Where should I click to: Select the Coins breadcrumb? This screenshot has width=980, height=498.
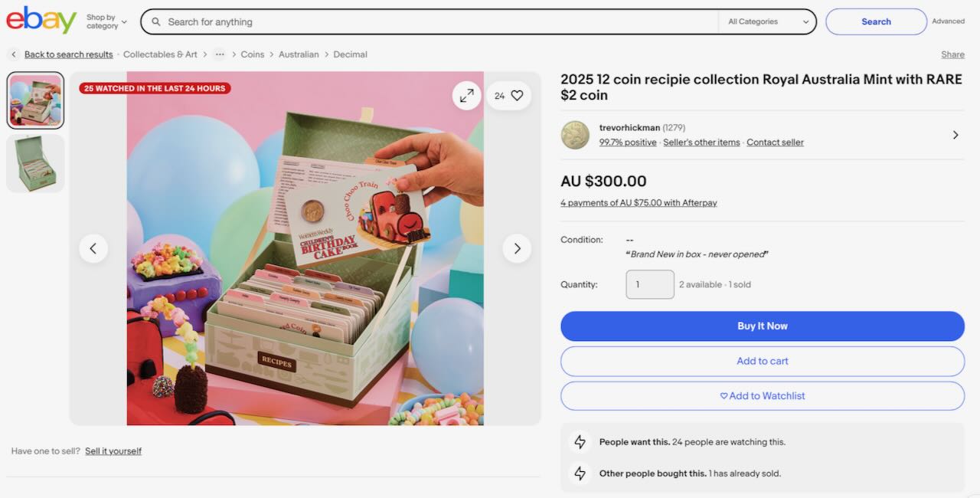252,54
